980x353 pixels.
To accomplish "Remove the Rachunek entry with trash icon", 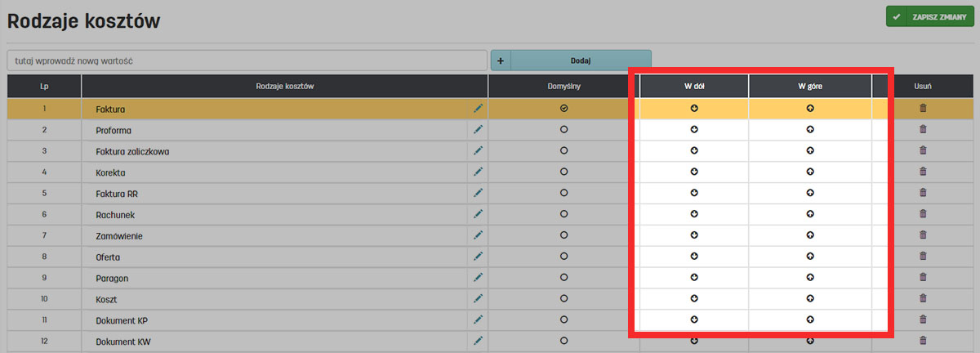I will point(923,214).
